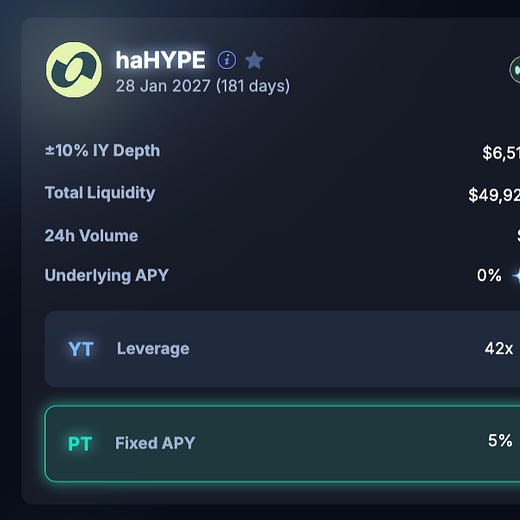520x520 pixels.
Task: Click the sparkle icon beside Underlying APY 0%
Action: pos(516,276)
